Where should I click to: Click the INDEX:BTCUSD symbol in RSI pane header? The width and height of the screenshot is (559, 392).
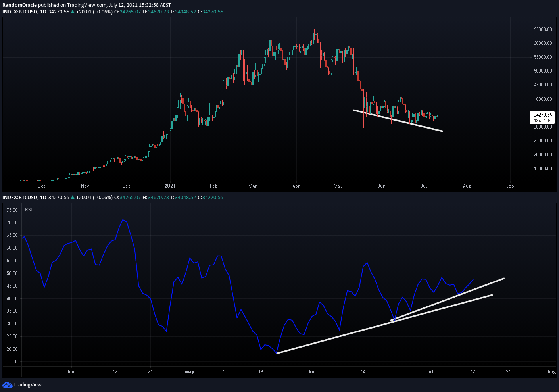(20, 198)
